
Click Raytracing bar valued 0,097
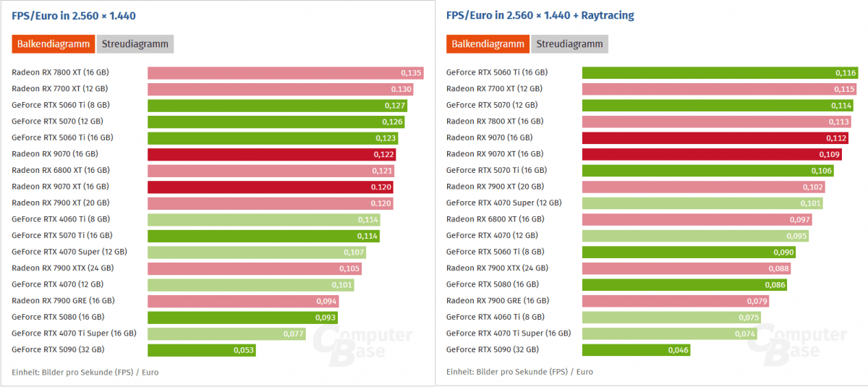coord(698,219)
